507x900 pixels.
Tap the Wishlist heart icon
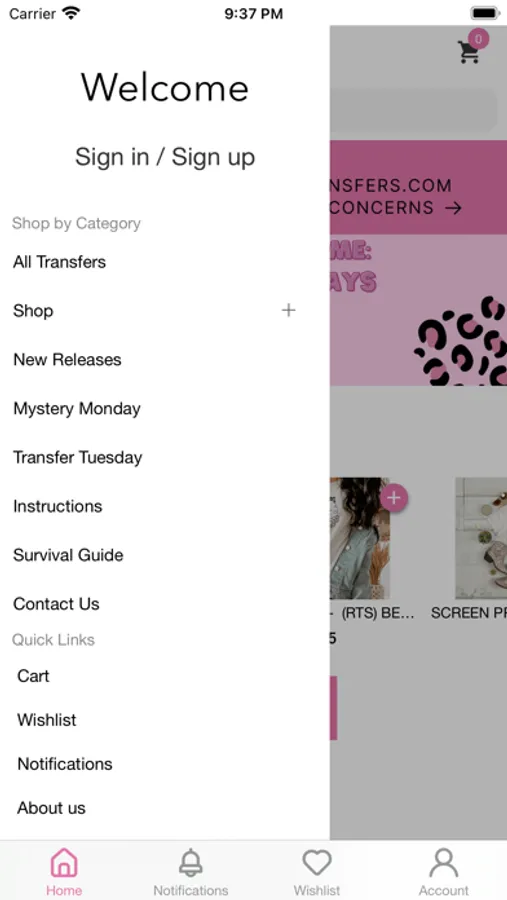point(317,863)
